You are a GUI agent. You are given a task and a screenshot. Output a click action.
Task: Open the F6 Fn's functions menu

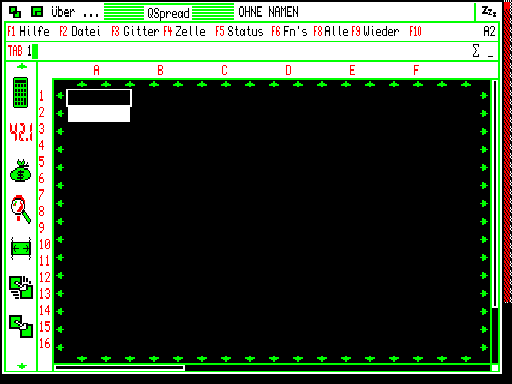tap(289, 31)
